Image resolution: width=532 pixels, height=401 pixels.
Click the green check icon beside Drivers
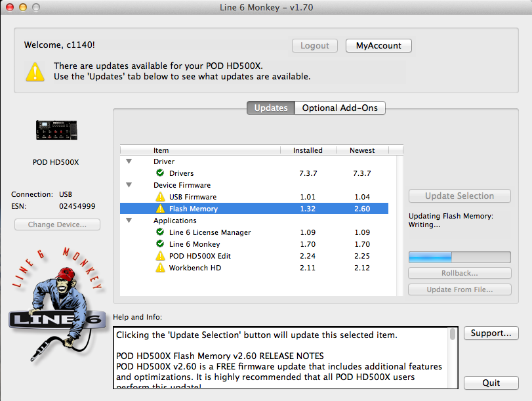click(160, 173)
